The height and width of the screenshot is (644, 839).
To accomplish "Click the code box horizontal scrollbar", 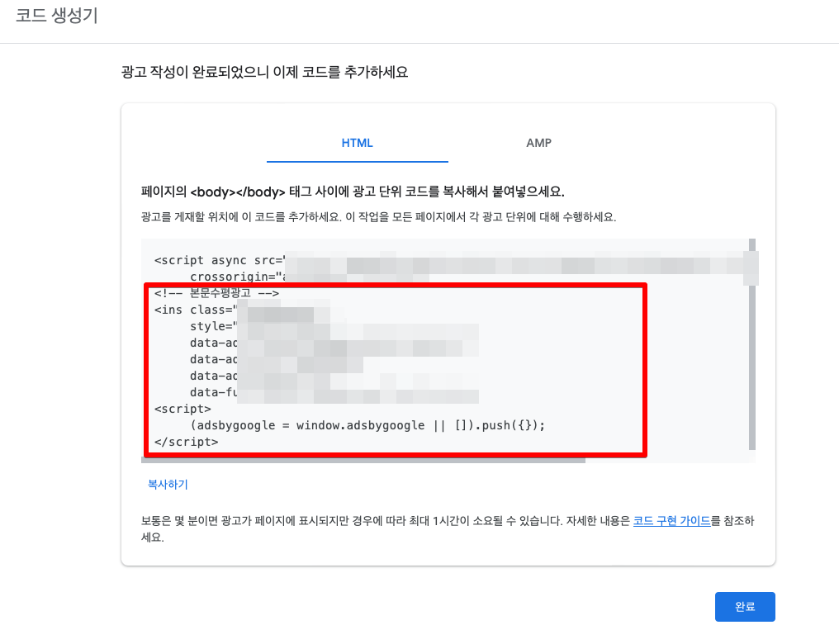I will [x=363, y=460].
